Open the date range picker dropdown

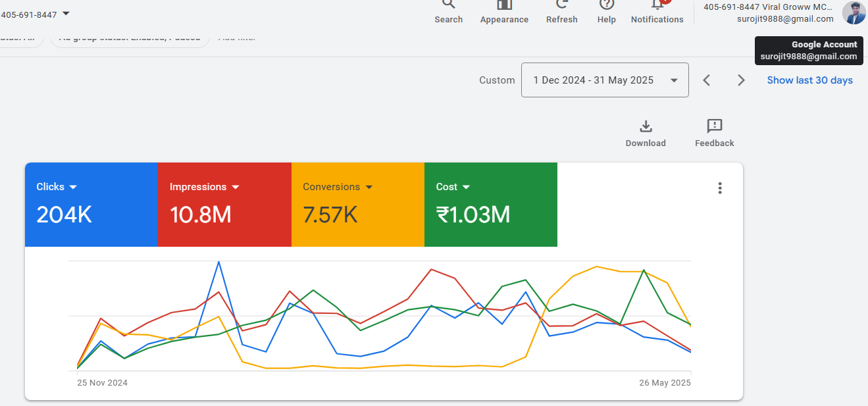(605, 80)
